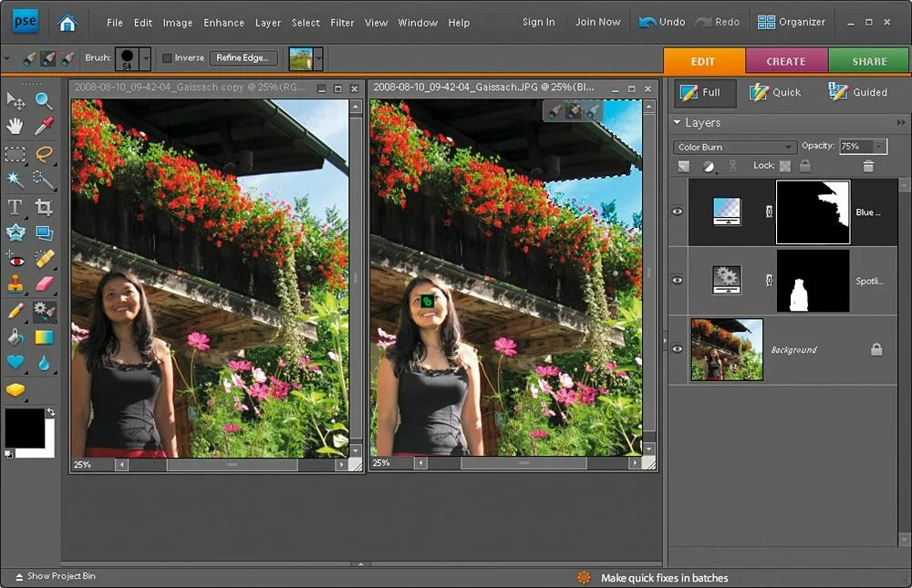
Task: Open Layers panel double-arrow options menu
Action: (x=901, y=123)
